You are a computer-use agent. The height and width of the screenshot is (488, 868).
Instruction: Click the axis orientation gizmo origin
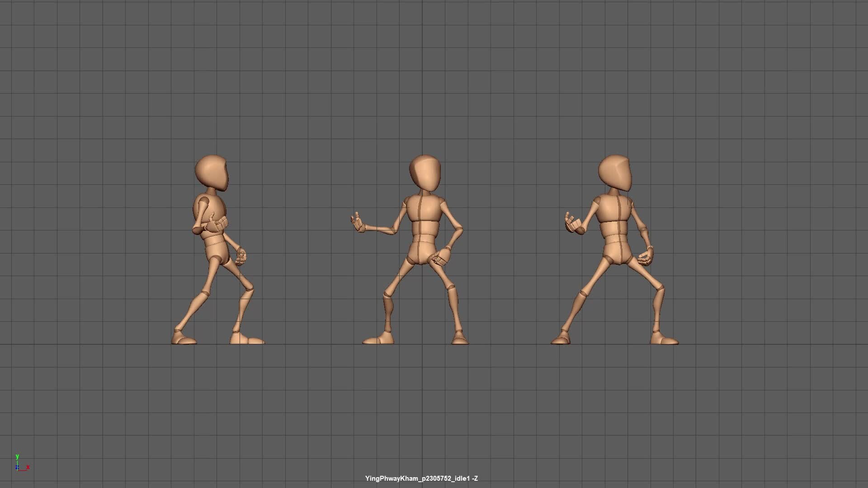tap(18, 471)
